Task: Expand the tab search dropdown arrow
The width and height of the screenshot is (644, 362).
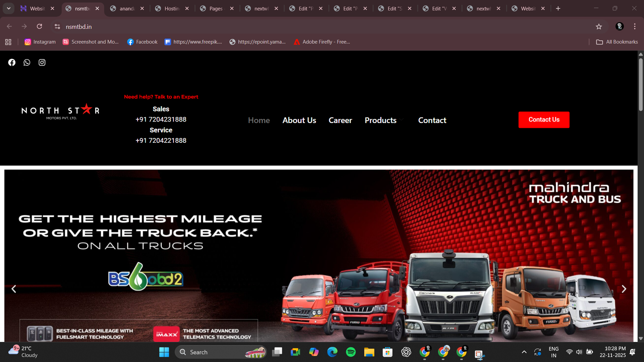Action: (x=8, y=8)
